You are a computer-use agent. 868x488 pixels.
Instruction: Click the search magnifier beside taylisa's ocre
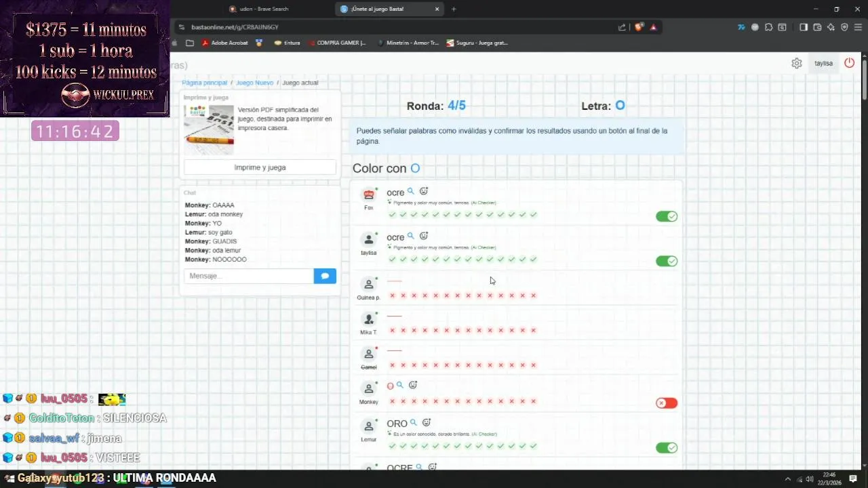point(410,237)
